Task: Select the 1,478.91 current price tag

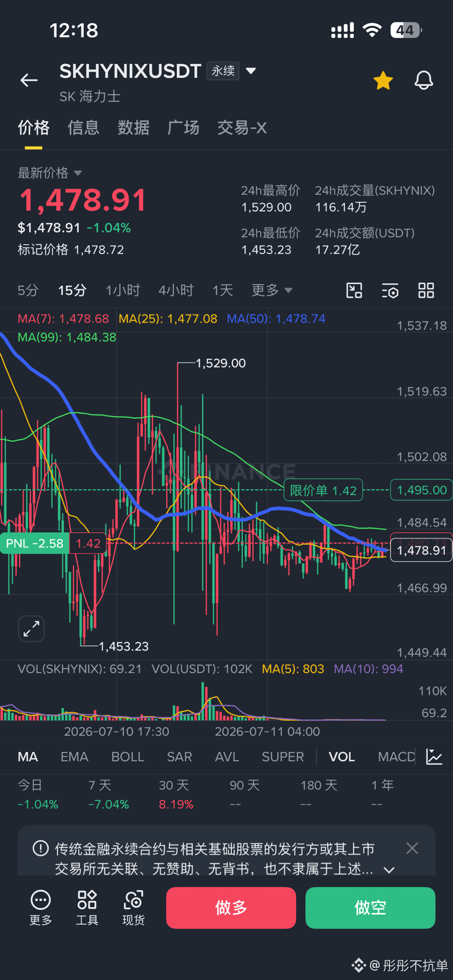Action: click(421, 550)
